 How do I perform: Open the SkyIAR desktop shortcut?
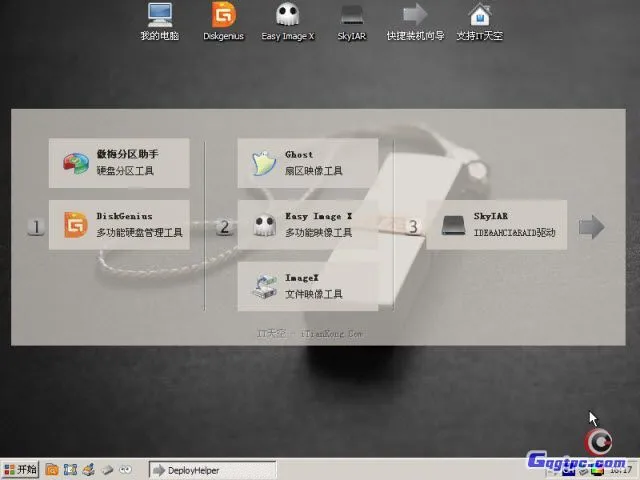coord(351,21)
